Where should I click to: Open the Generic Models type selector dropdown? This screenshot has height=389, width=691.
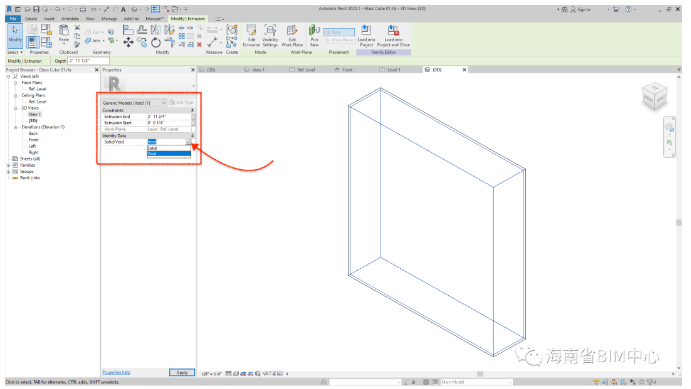point(134,103)
